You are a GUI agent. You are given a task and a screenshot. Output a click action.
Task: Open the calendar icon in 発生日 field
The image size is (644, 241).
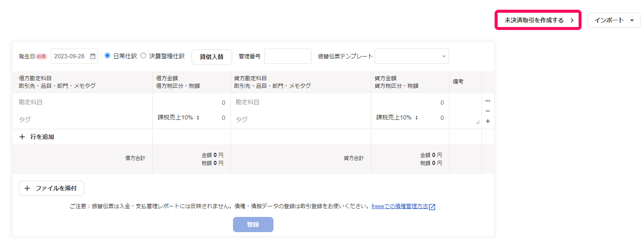click(93, 56)
